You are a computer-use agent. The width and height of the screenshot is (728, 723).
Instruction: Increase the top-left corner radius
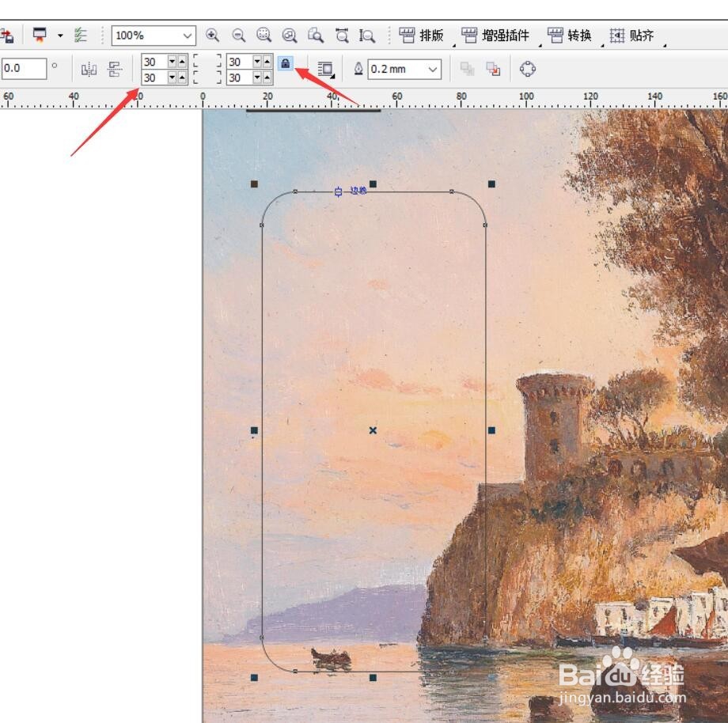click(182, 62)
